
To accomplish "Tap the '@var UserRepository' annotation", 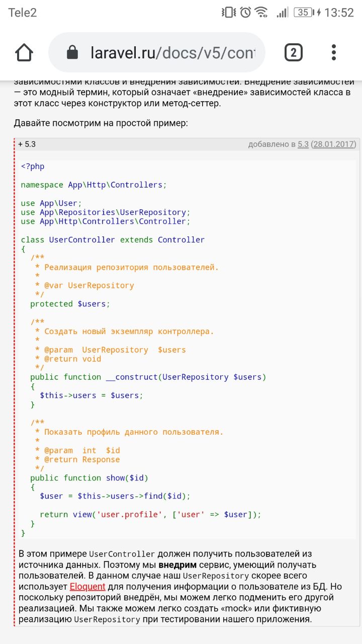I will tap(89, 285).
